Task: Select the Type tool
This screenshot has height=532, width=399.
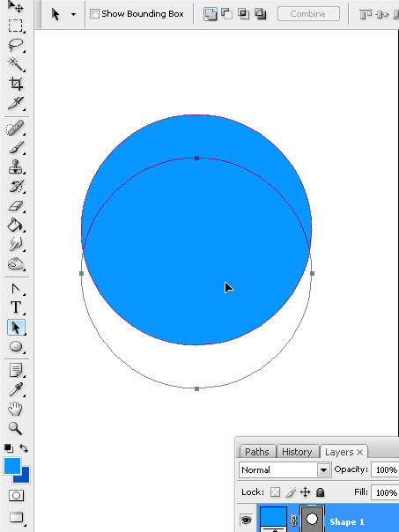Action: click(x=16, y=307)
